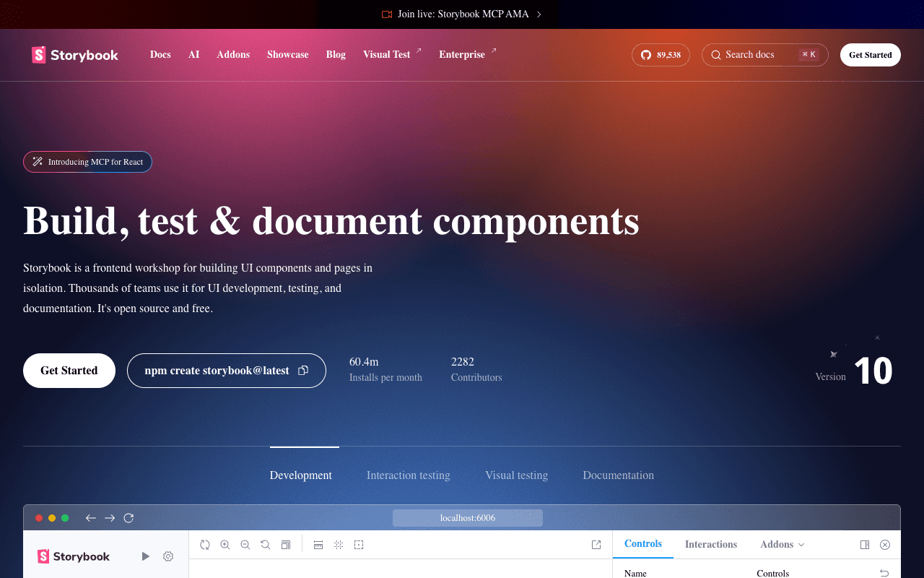Copy the npm create storybook command via the copy icon
Screen dimensions: 924x578
(303, 371)
